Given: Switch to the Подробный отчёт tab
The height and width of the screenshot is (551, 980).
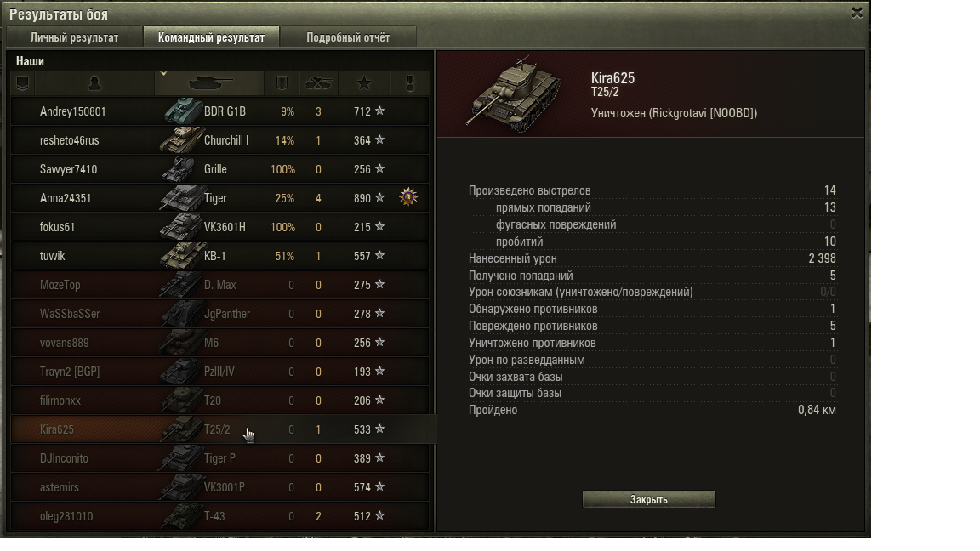Looking at the screenshot, I should [348, 37].
